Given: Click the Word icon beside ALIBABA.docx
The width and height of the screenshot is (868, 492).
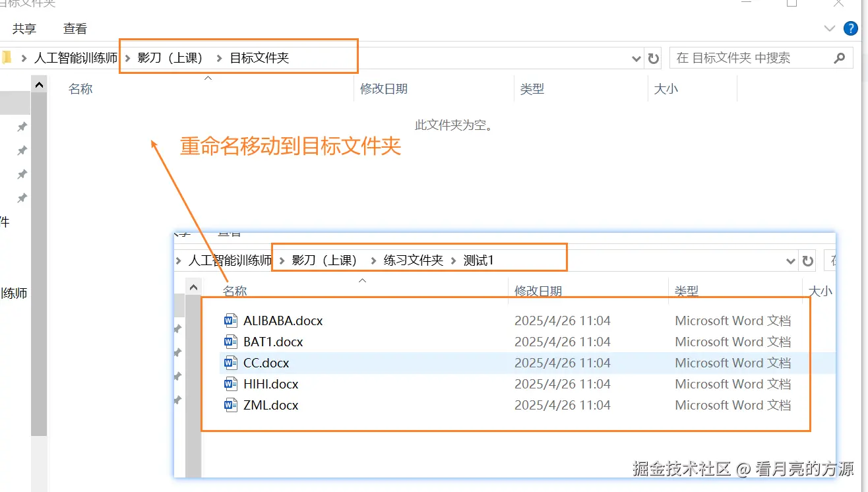Looking at the screenshot, I should [231, 321].
